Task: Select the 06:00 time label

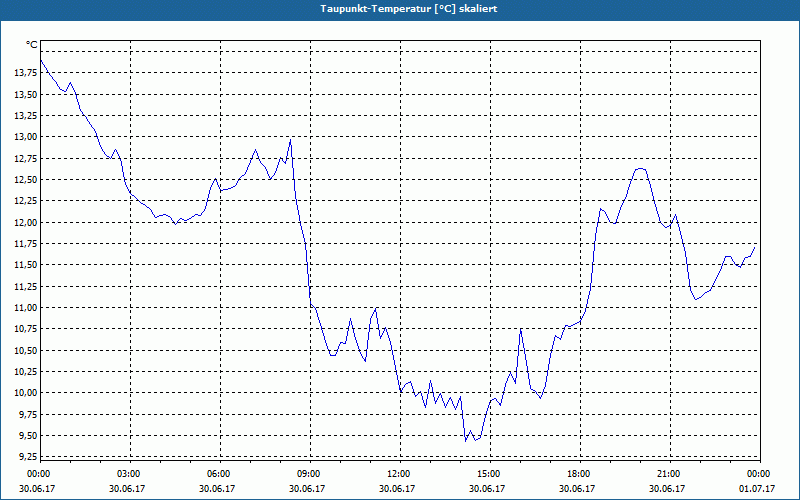Action: coord(220,473)
